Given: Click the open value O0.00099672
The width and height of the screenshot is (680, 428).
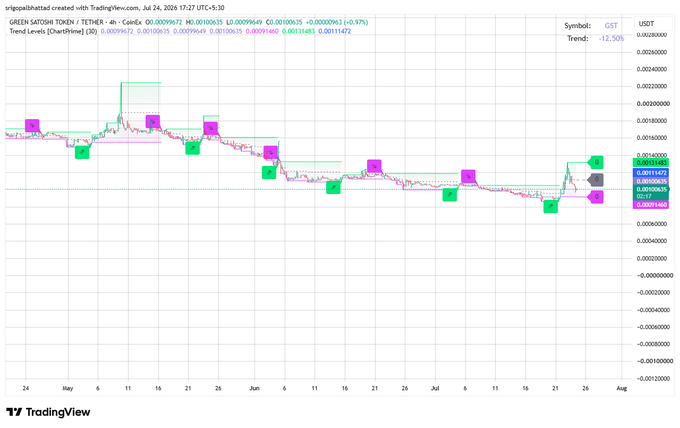Looking at the screenshot, I should pos(163,22).
